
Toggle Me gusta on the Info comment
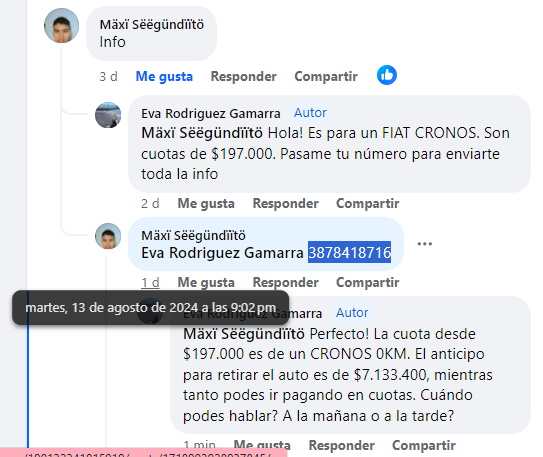164,77
